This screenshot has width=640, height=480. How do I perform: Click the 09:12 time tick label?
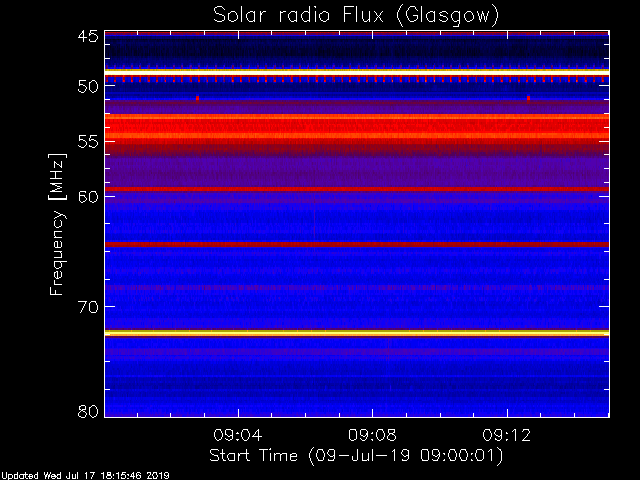tap(507, 436)
